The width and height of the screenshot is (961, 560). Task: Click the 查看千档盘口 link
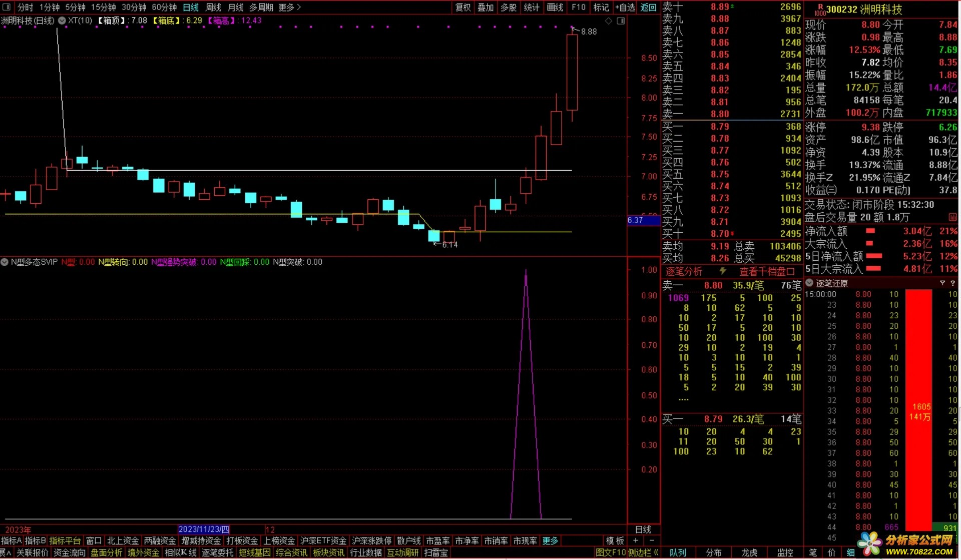point(767,271)
